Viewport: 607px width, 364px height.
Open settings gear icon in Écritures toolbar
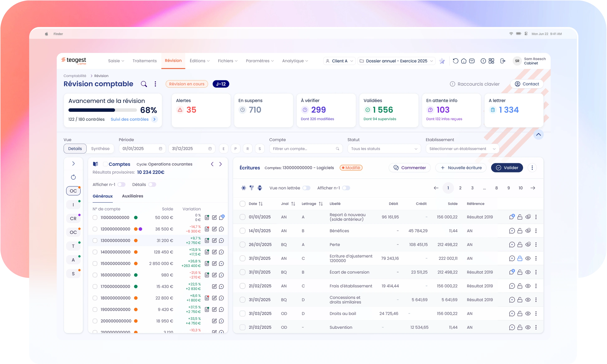[243, 188]
